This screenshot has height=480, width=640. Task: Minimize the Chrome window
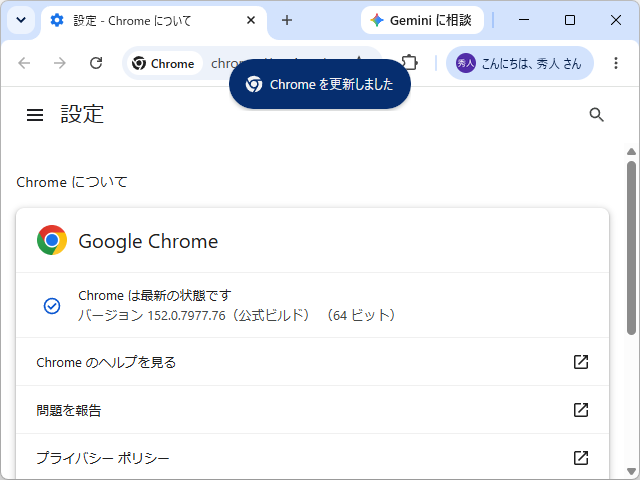pyautogui.click(x=524, y=20)
